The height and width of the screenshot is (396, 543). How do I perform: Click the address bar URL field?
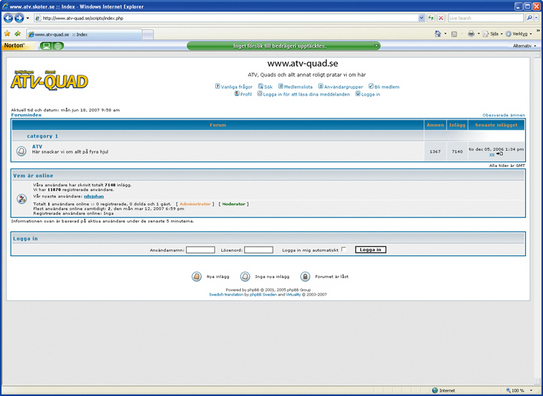pos(226,18)
